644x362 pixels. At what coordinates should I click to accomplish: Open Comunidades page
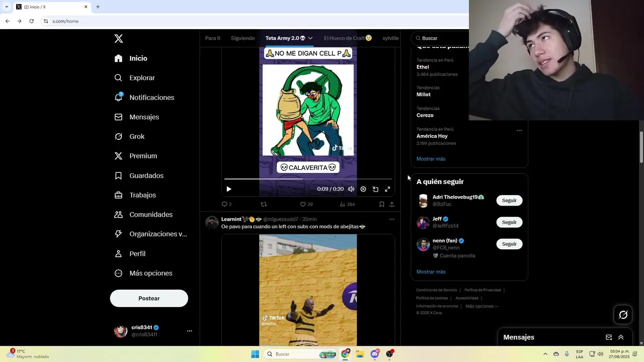143,215
